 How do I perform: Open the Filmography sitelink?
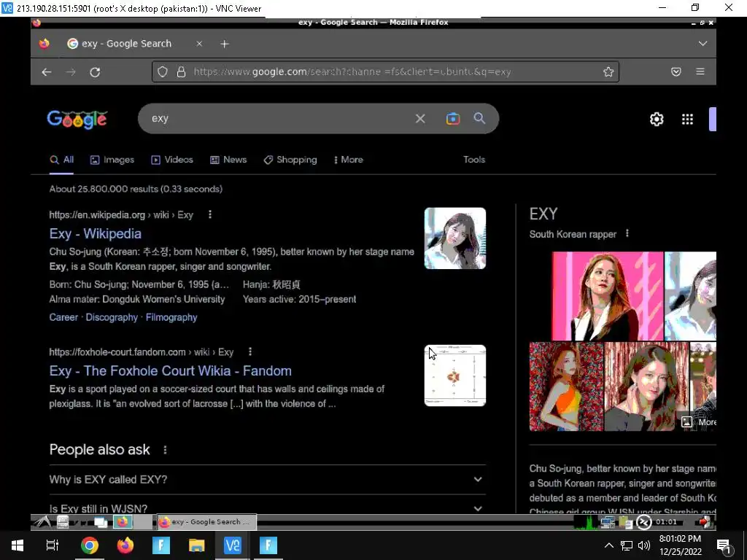(171, 317)
